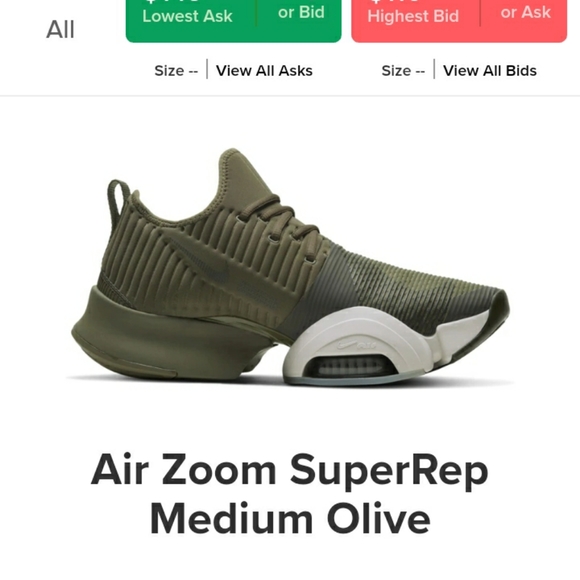Select Size label beside View All Asks
The image size is (580, 580).
point(176,71)
